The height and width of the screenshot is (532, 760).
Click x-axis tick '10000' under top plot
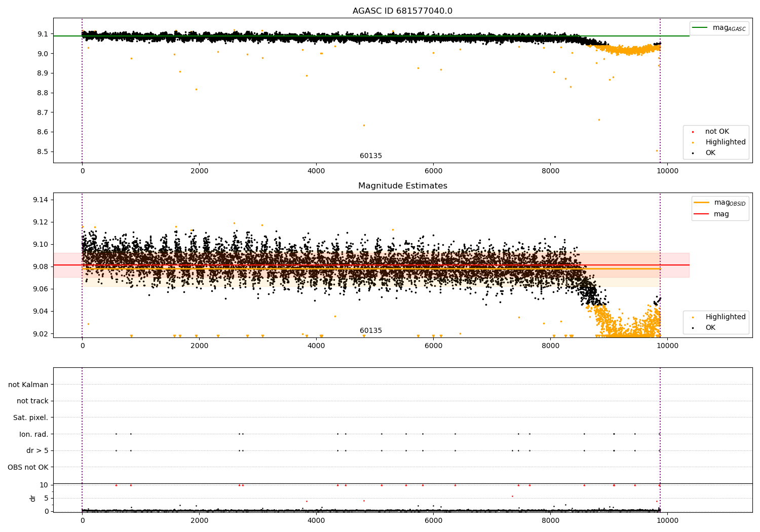pos(667,171)
